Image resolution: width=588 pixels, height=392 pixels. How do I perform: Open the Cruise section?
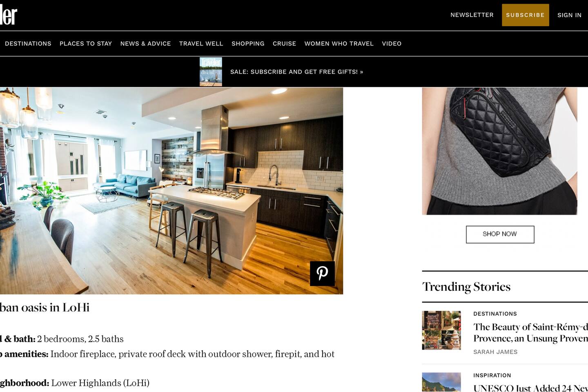284,44
